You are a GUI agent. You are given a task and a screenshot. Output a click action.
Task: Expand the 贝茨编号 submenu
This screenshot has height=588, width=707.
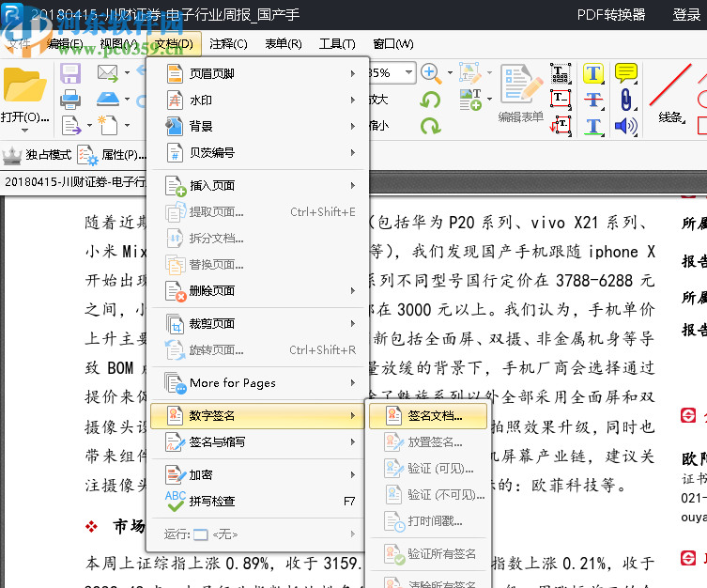click(257, 152)
